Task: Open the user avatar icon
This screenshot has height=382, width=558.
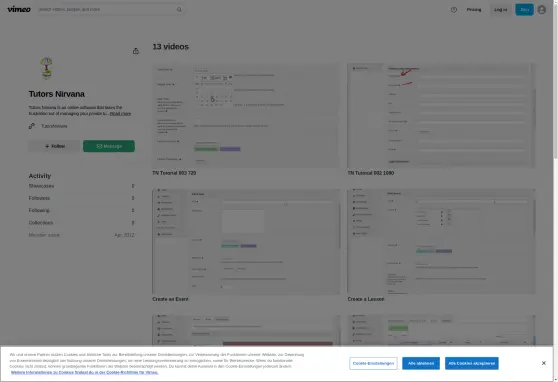Action: (x=542, y=10)
